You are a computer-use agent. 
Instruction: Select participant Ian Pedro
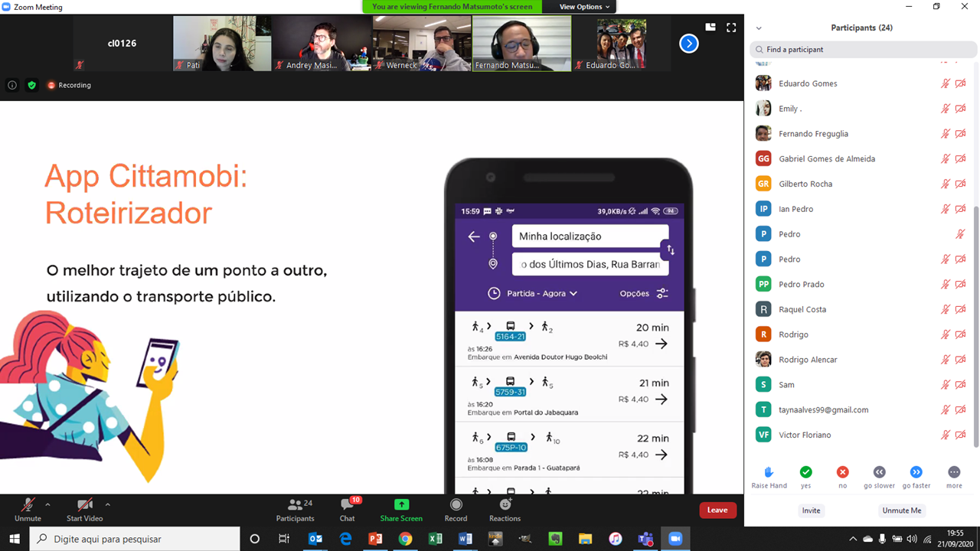pyautogui.click(x=861, y=209)
